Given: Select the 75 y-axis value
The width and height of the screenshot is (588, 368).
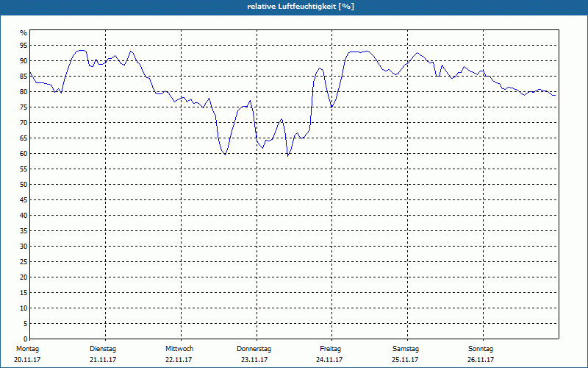Looking at the screenshot, I should point(24,107).
